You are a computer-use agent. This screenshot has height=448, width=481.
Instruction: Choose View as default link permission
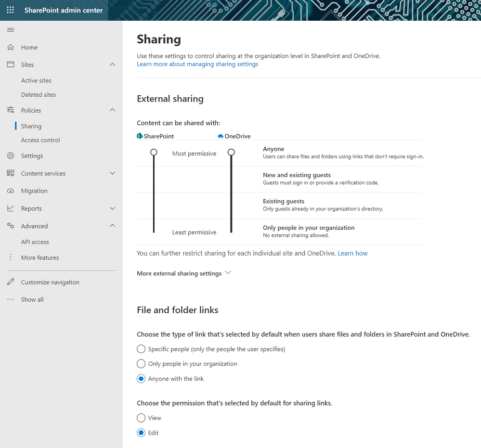click(141, 418)
